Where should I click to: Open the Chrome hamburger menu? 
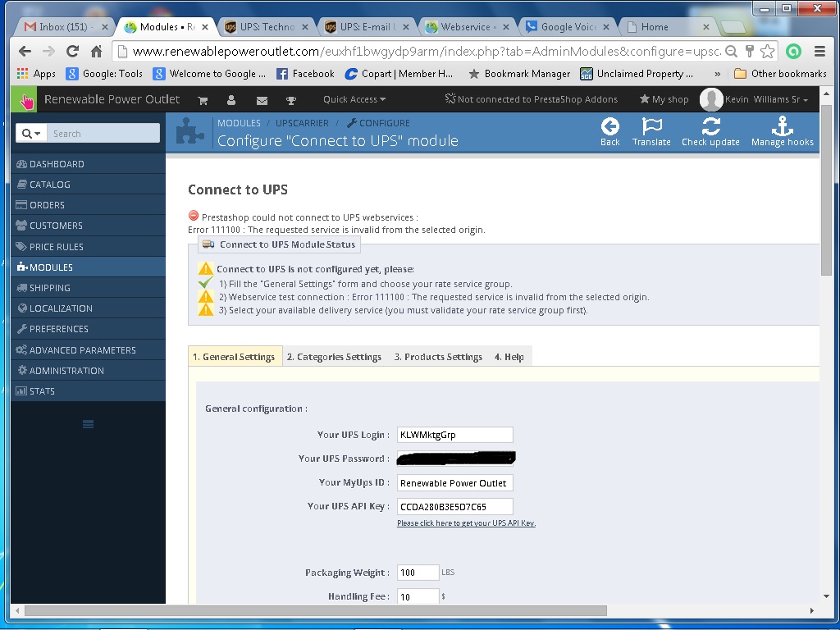[x=819, y=52]
